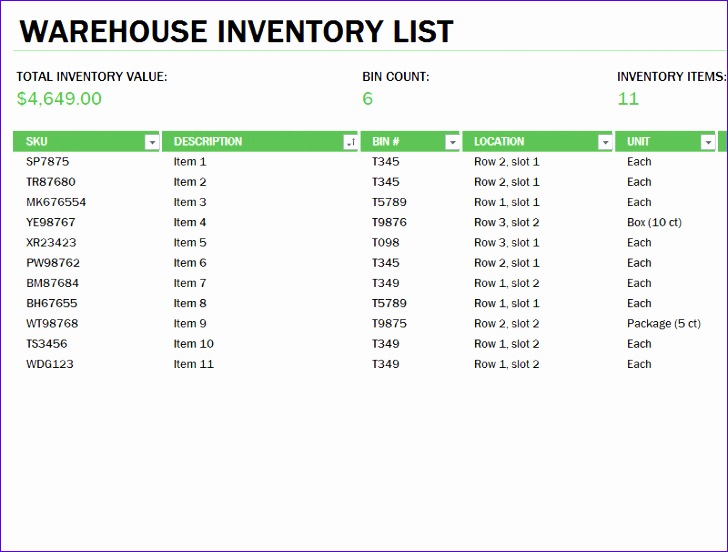Select bin cell T349 in Item 7 row

tap(385, 283)
